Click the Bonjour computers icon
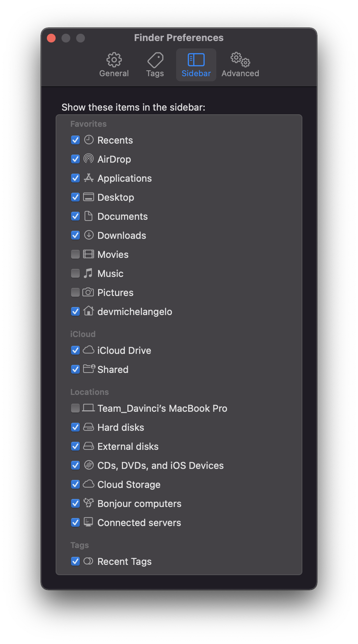The width and height of the screenshot is (358, 644). click(89, 503)
